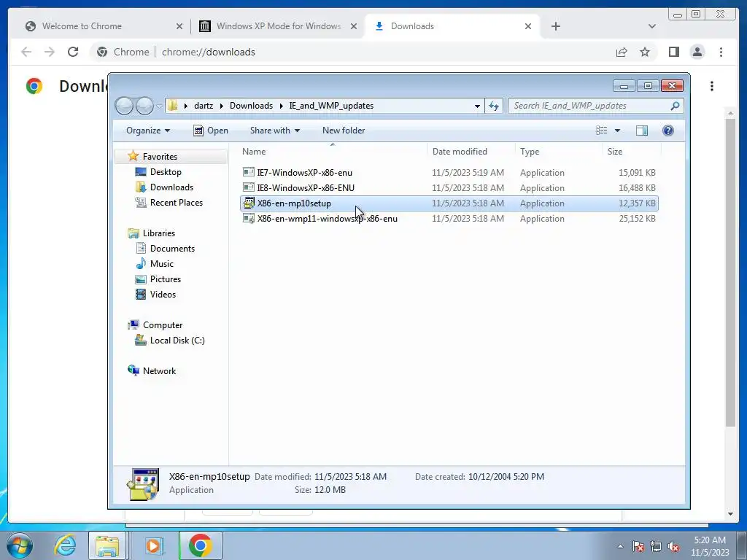Select Network in navigation pane
747x560 pixels.
tap(159, 371)
